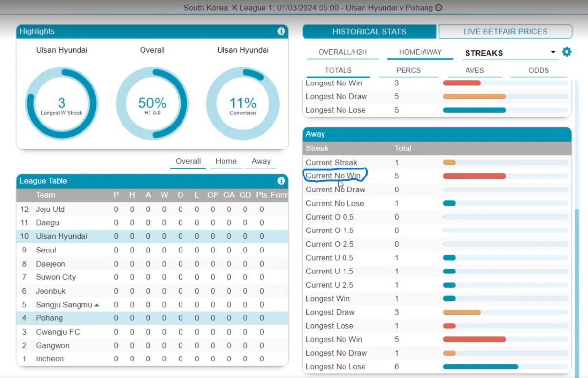Select the Jeonbuk row
Screen dimensions: 588x378
(152, 291)
